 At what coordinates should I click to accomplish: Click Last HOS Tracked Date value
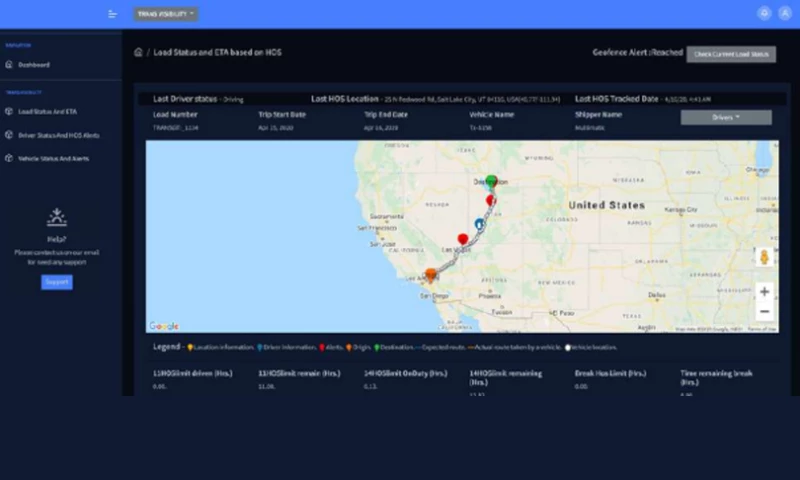pos(687,99)
